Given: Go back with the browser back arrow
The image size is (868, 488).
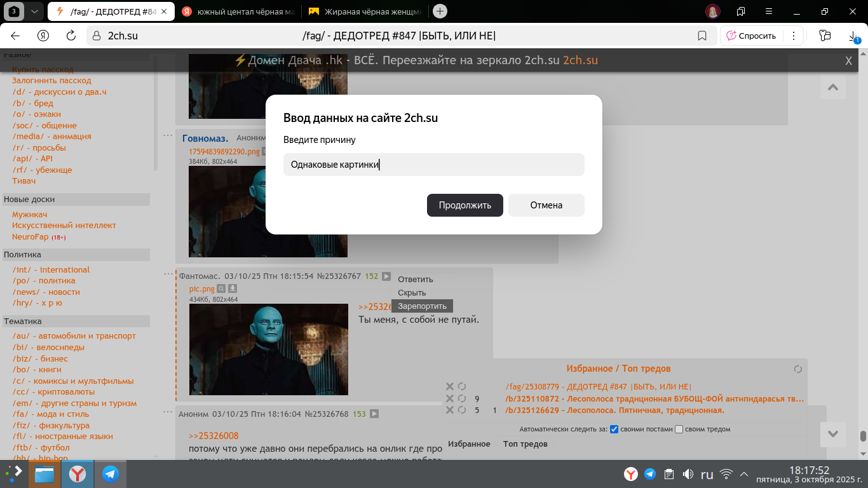Looking at the screenshot, I should click(x=16, y=36).
